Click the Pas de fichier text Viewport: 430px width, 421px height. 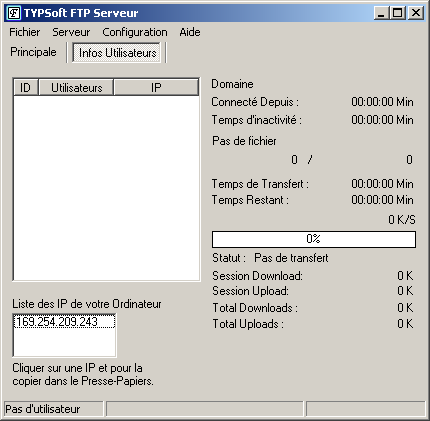(244, 141)
